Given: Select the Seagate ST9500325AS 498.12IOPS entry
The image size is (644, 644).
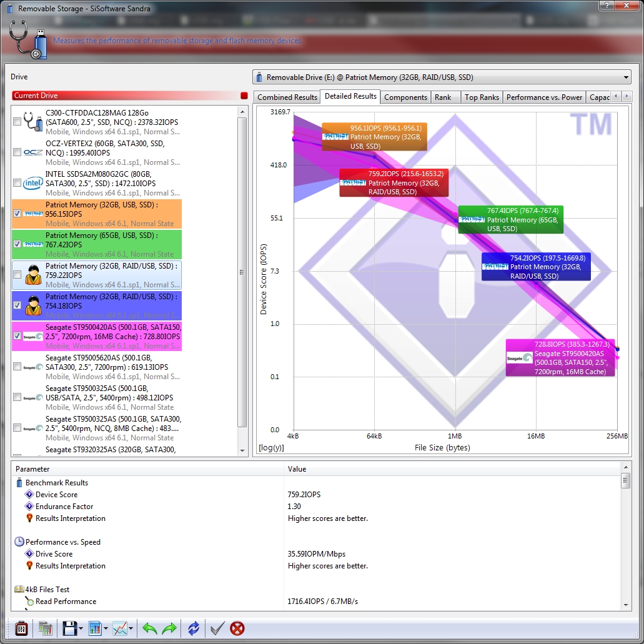Looking at the screenshot, I should [x=97, y=397].
